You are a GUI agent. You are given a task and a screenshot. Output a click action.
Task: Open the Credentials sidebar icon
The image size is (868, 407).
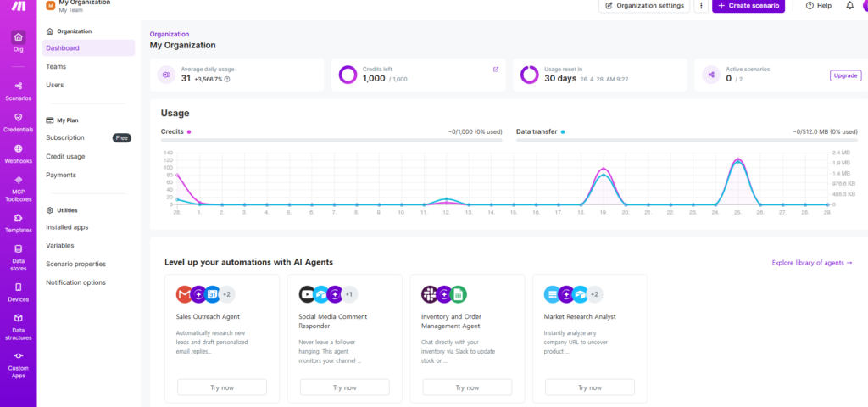click(x=18, y=121)
